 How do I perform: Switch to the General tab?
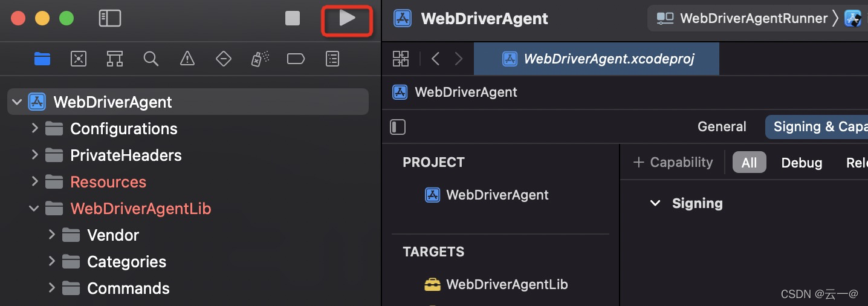pos(722,127)
